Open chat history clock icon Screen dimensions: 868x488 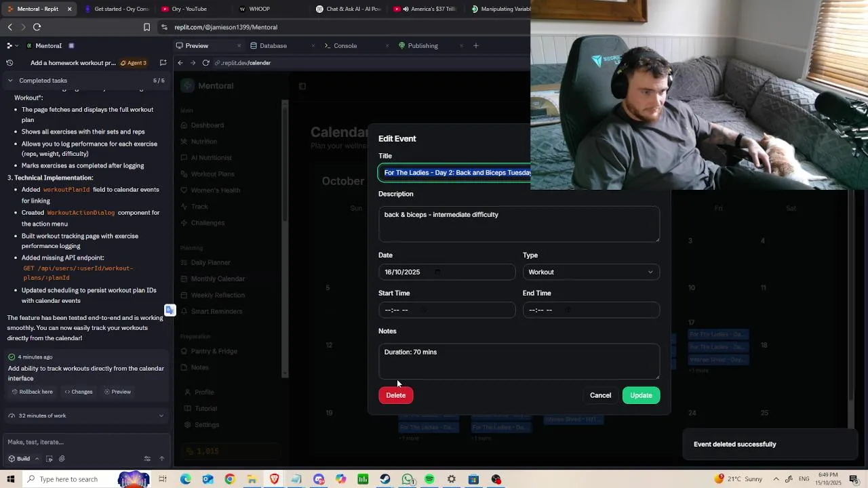[9, 62]
